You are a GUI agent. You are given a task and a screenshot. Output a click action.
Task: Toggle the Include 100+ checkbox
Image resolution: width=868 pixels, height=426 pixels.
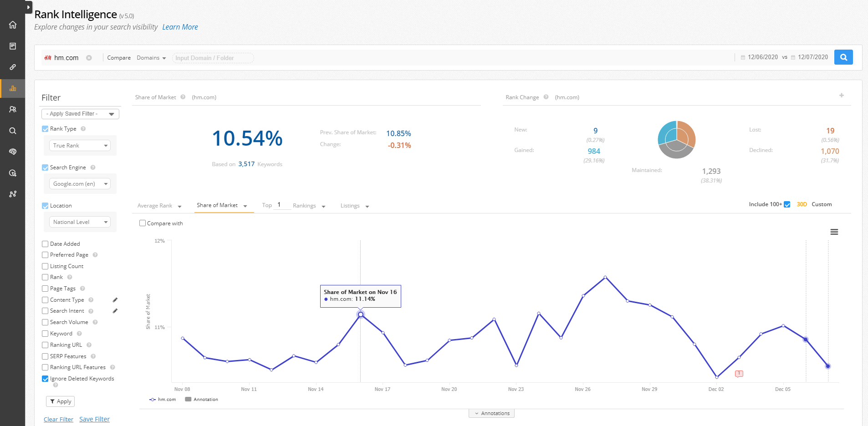(x=787, y=204)
